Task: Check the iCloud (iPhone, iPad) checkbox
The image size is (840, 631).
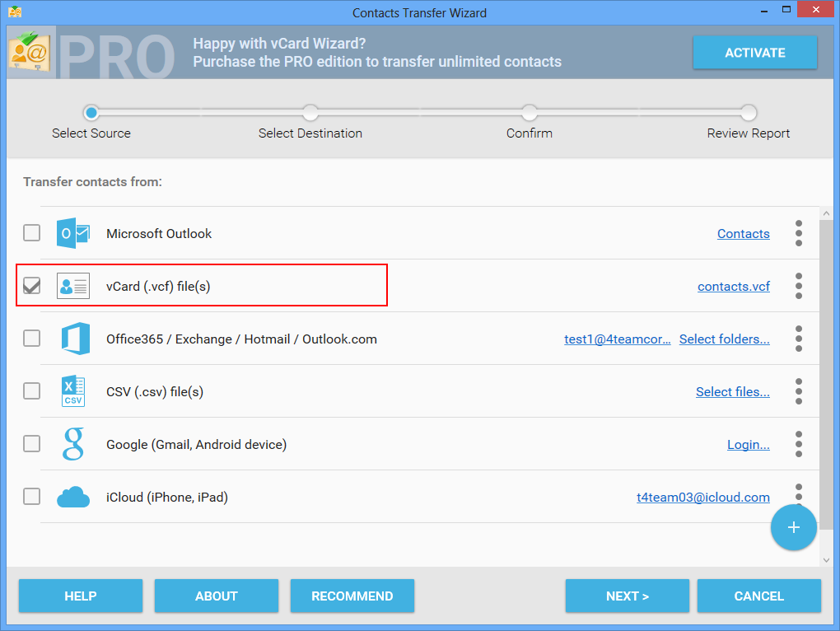Action: click(31, 497)
